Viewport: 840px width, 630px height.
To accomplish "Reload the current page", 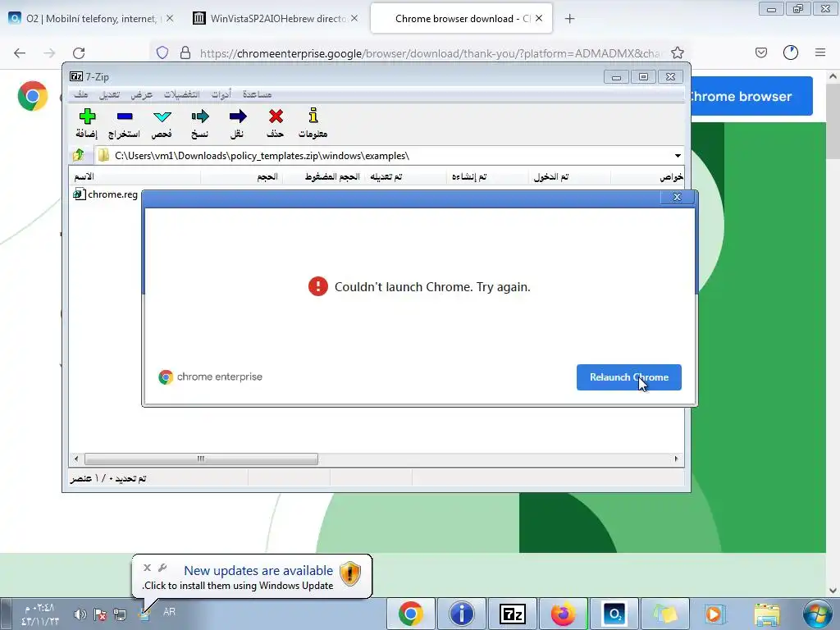I will point(79,53).
